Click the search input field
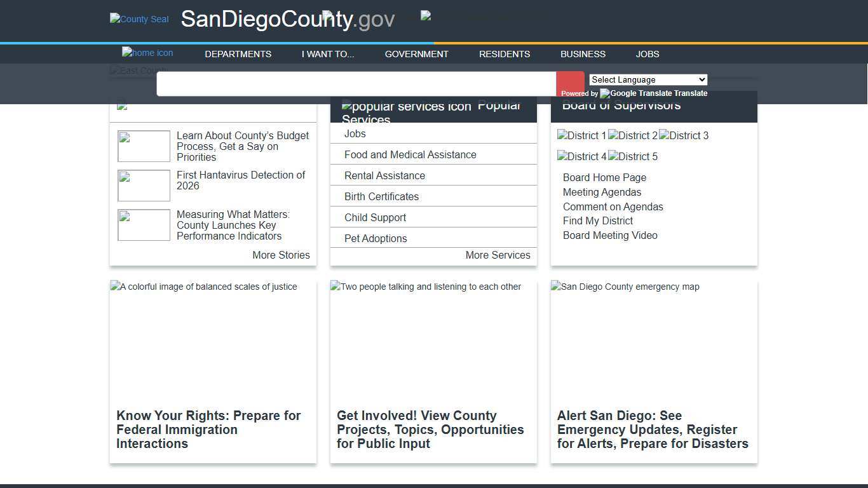Viewport: 868px width, 488px height. tap(356, 83)
